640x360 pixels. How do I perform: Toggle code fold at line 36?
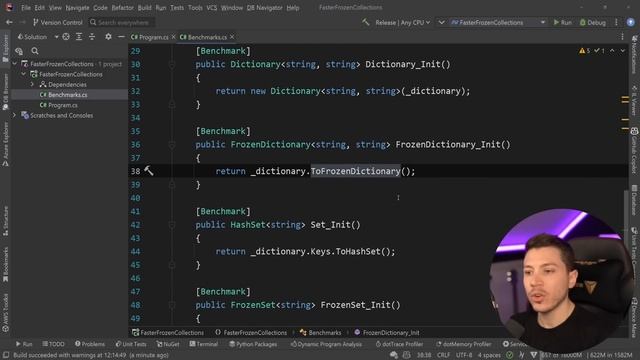tap(172, 144)
